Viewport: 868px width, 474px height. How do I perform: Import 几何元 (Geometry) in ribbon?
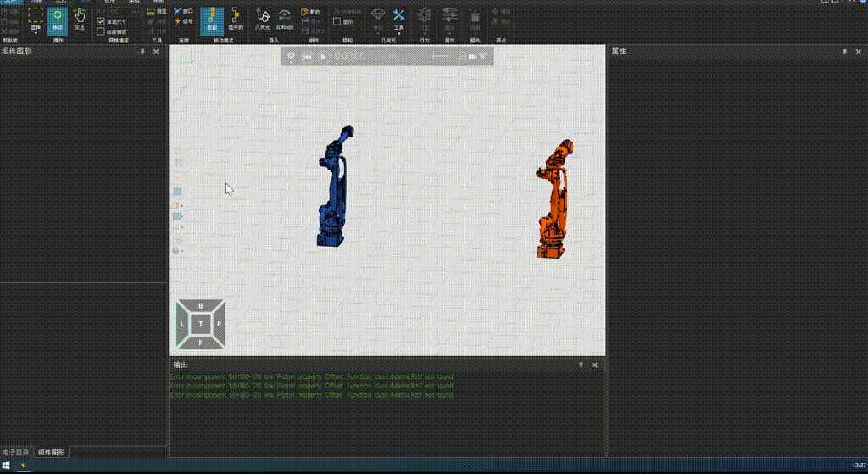(x=263, y=20)
